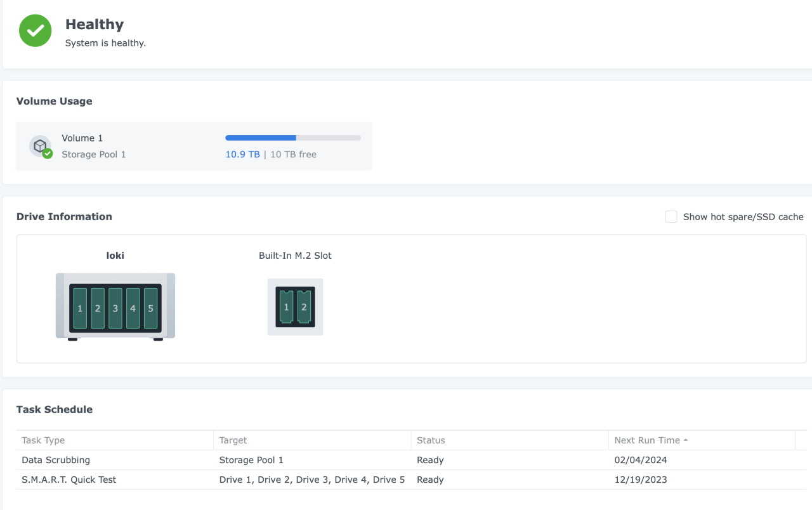Select M.2 slot 1 drive
The width and height of the screenshot is (812, 510).
tap(287, 307)
